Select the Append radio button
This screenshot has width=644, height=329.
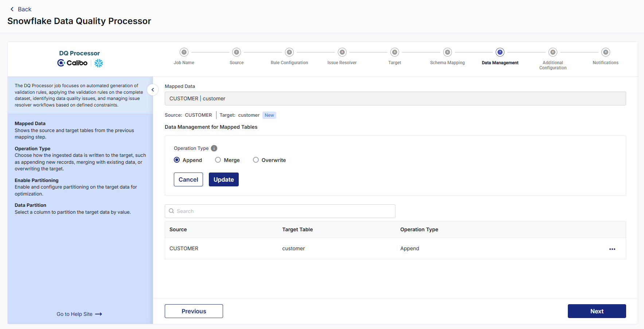[177, 160]
